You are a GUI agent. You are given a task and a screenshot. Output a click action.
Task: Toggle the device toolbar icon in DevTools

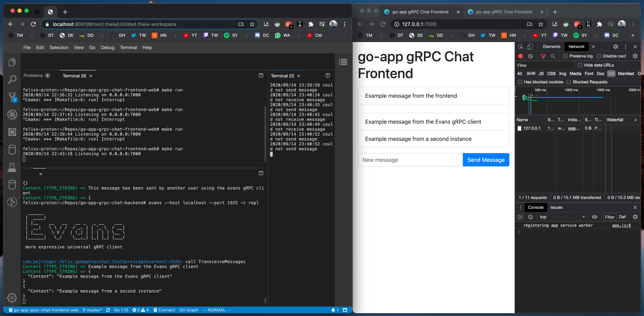point(530,47)
